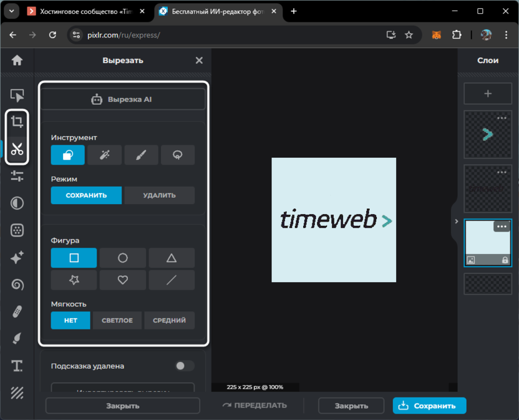
Task: Select the Arrange/Select tool
Action: [17, 95]
